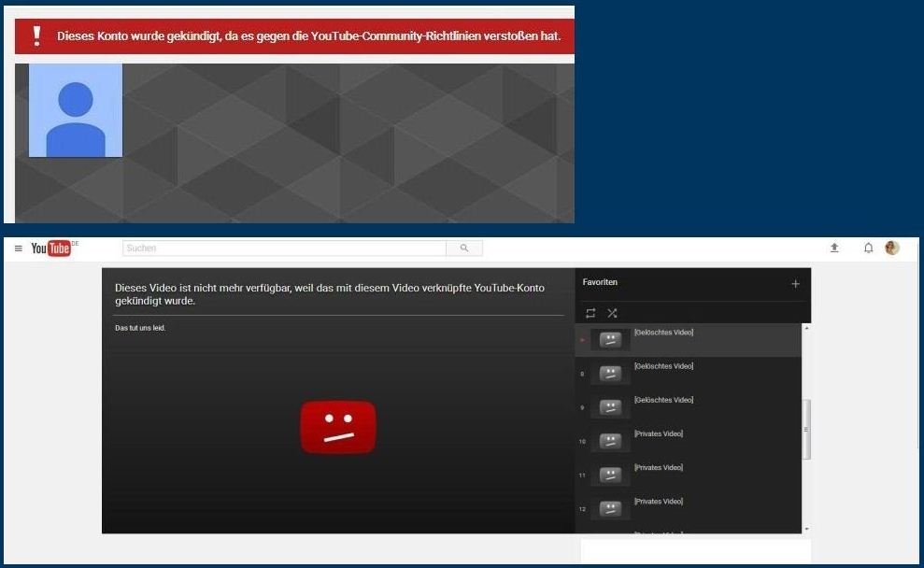Toggle playlist repeat (loop) icon
The image size is (924, 568).
[x=590, y=313]
